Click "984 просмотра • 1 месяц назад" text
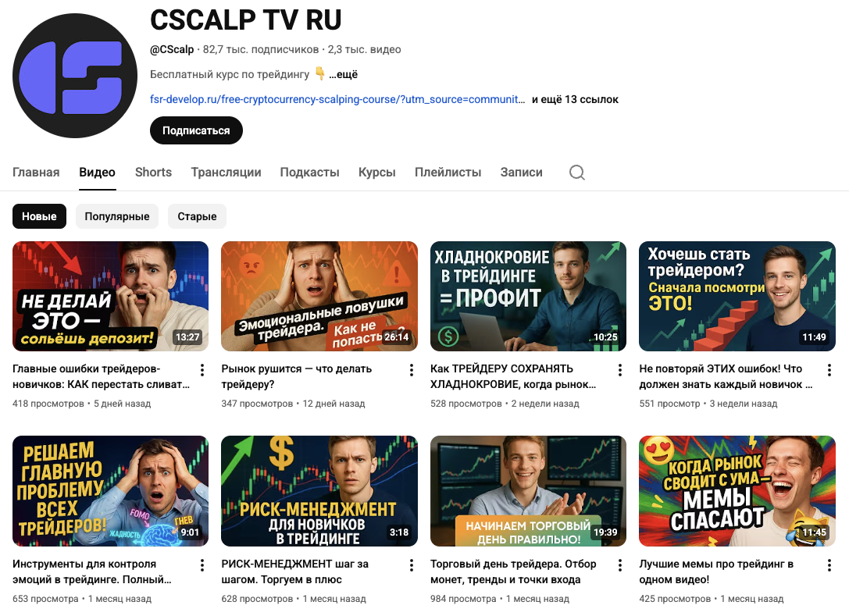 tap(500, 599)
